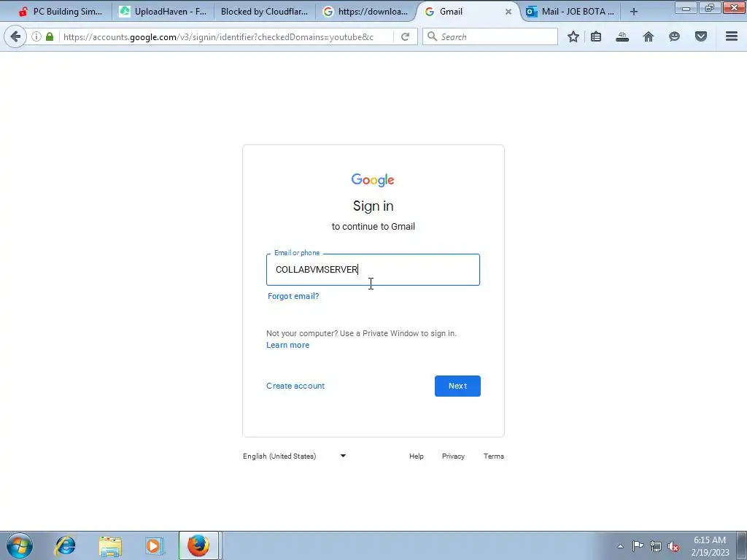The height and width of the screenshot is (560, 747).
Task: Click the Show desktop strip
Action: click(742, 545)
